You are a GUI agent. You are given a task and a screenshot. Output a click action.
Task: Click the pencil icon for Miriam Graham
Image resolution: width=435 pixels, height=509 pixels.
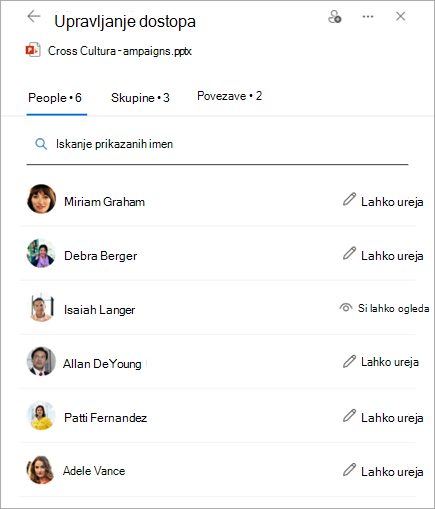[x=349, y=199]
